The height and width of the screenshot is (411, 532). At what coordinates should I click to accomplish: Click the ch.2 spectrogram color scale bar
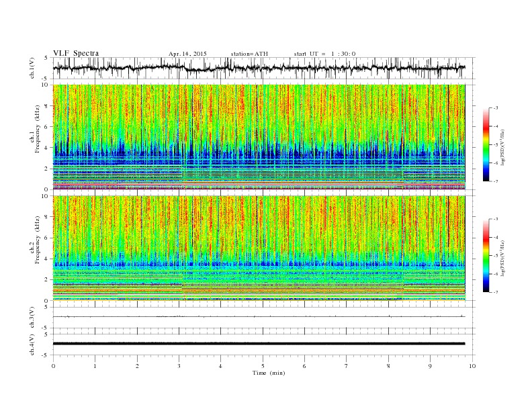486,255
